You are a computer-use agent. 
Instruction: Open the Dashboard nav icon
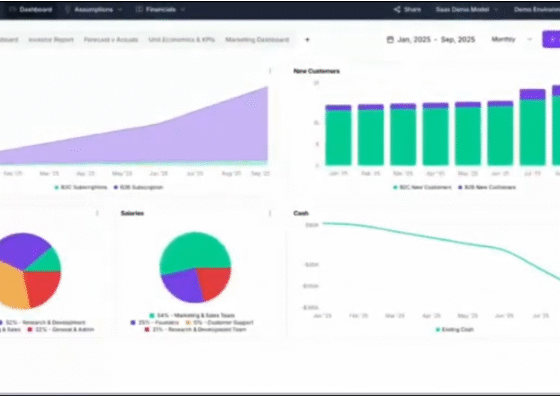(x=13, y=10)
